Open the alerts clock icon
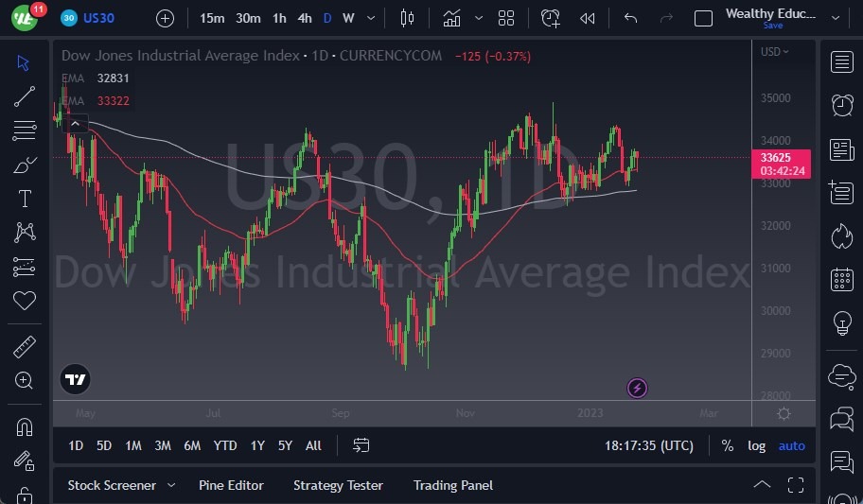 click(x=841, y=105)
